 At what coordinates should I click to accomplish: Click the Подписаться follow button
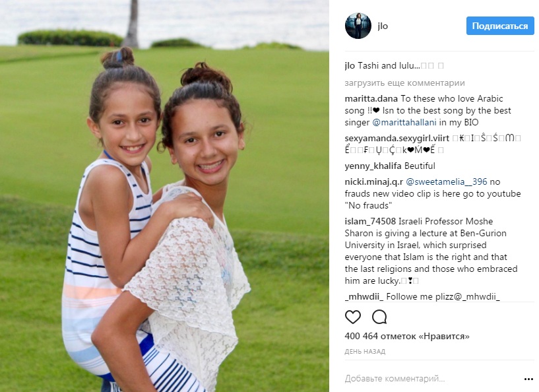point(500,26)
